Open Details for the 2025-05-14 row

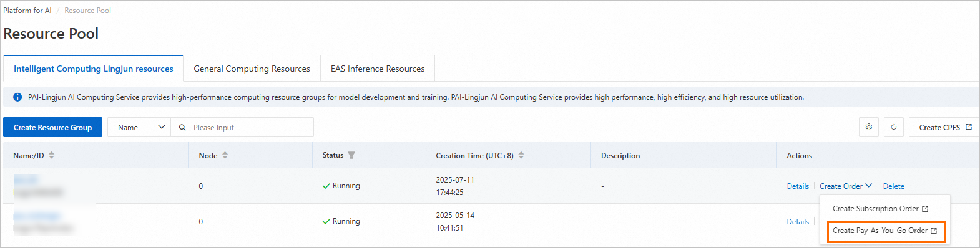798,221
